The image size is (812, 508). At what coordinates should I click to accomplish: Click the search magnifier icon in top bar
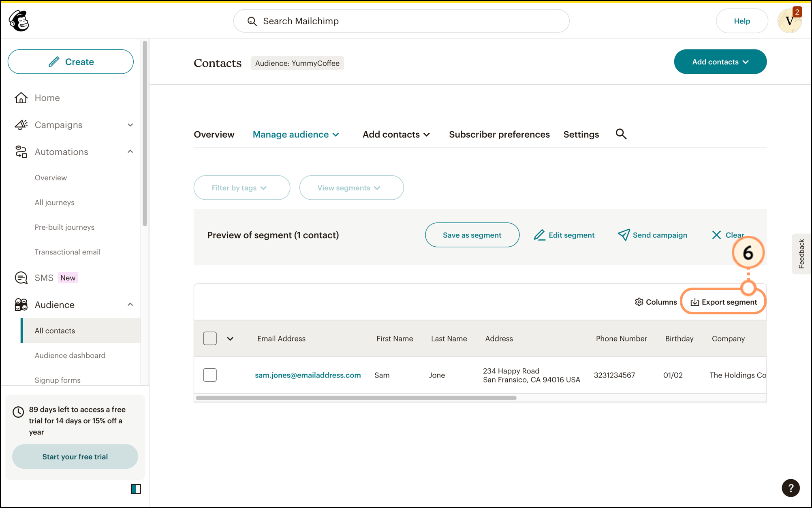[252, 21]
